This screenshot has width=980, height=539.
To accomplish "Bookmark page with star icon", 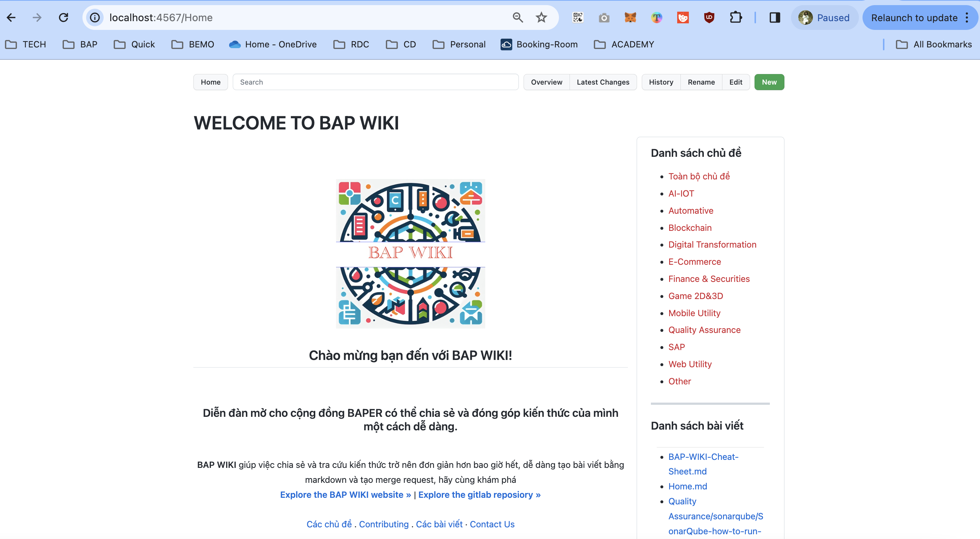I will [541, 18].
